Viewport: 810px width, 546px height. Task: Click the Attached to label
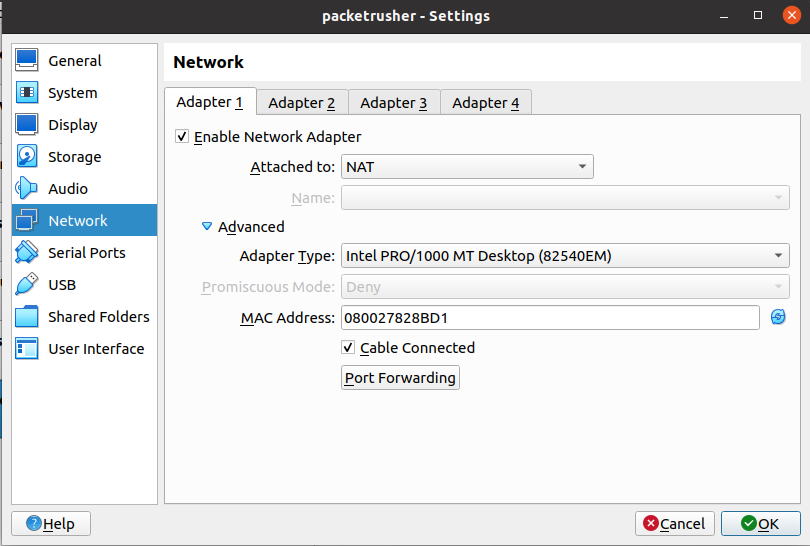click(293, 167)
